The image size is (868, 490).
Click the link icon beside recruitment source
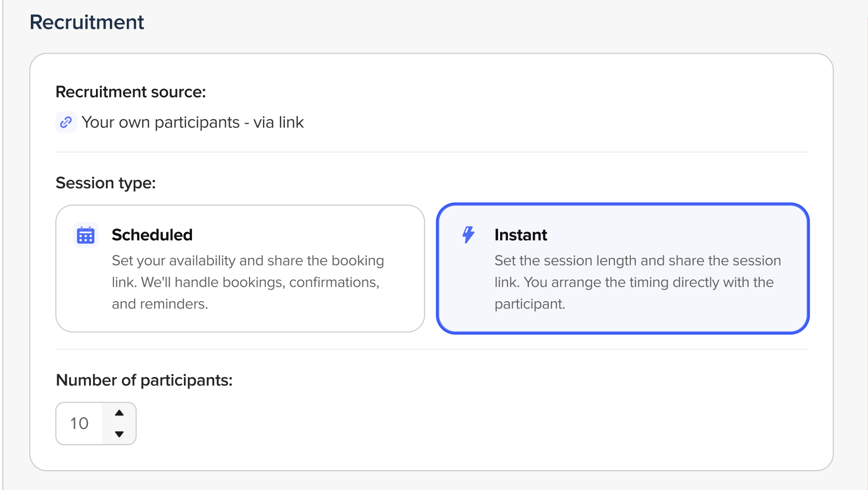pos(66,122)
